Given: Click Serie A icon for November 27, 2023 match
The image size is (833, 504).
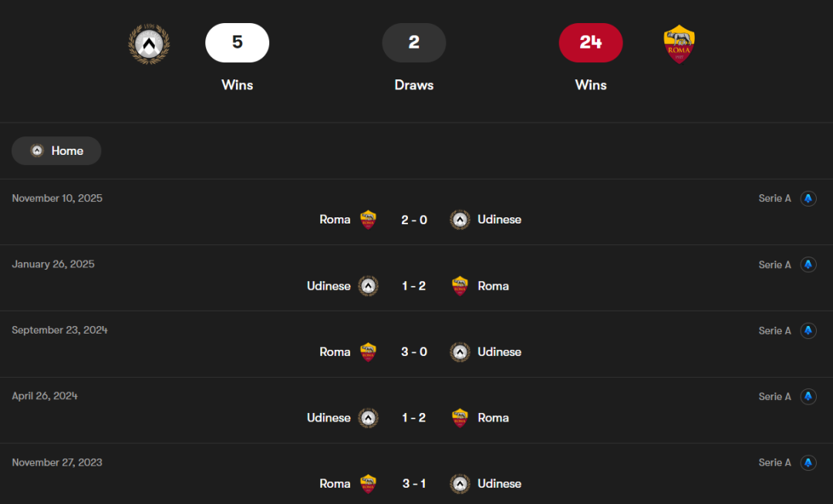Looking at the screenshot, I should coord(808,463).
